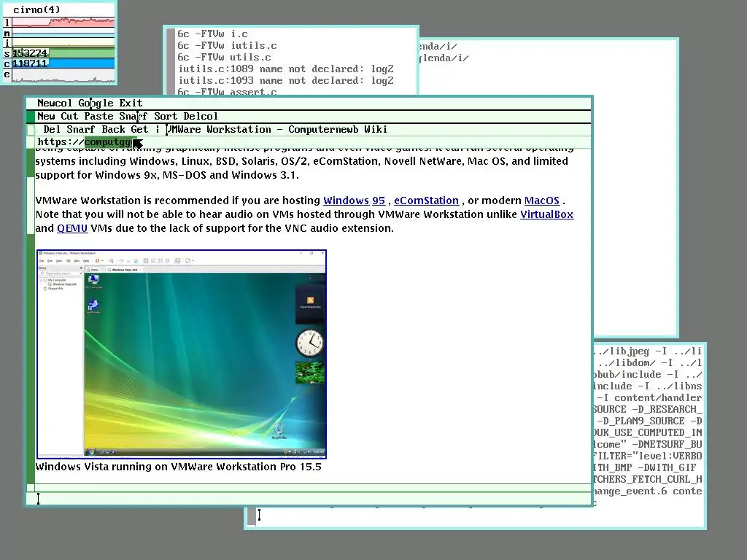Click the ITH_BMP -DWITH_GIF line in right terminal

[645, 468]
